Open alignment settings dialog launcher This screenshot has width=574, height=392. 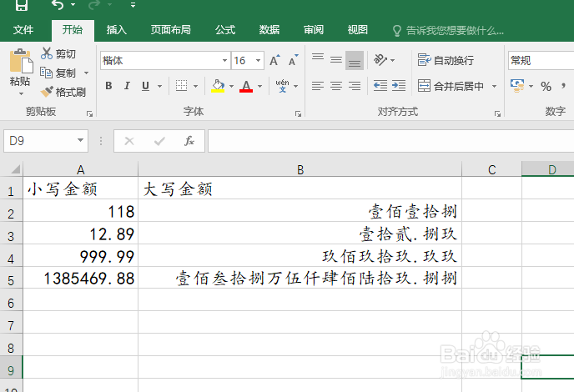[497, 113]
